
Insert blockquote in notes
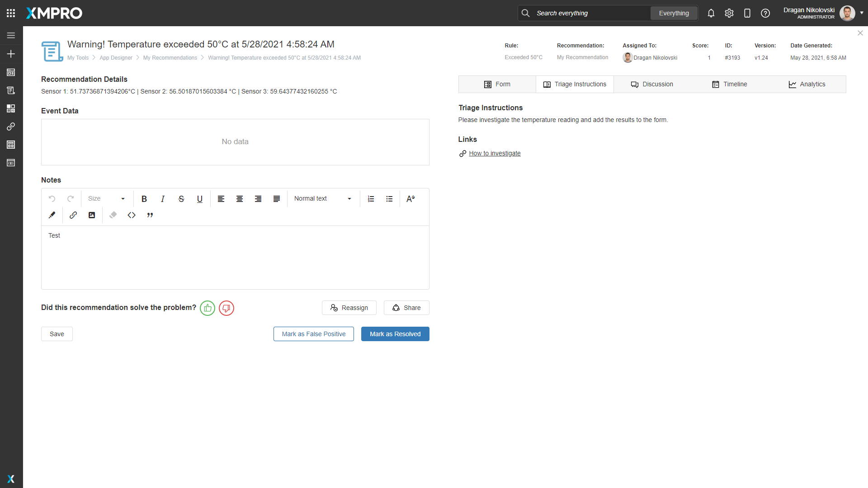pyautogui.click(x=150, y=215)
